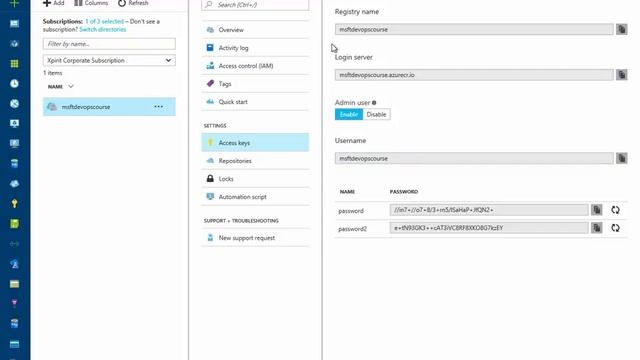
Task: Regenerate the first password
Action: pos(616,210)
